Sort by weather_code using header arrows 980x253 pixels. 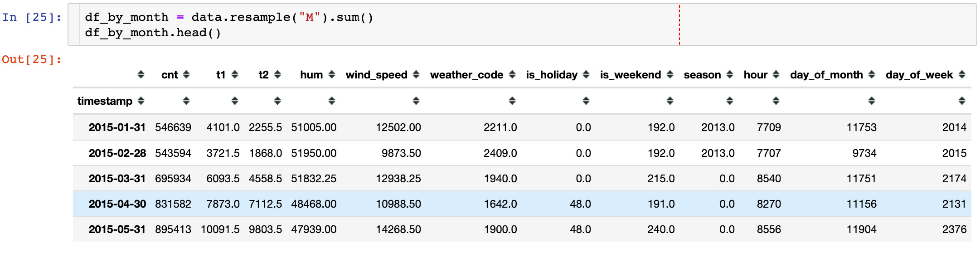pyautogui.click(x=512, y=75)
